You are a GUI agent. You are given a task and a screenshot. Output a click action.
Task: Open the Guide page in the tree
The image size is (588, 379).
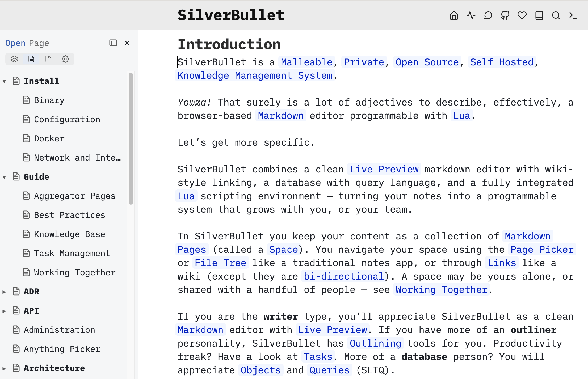36,177
